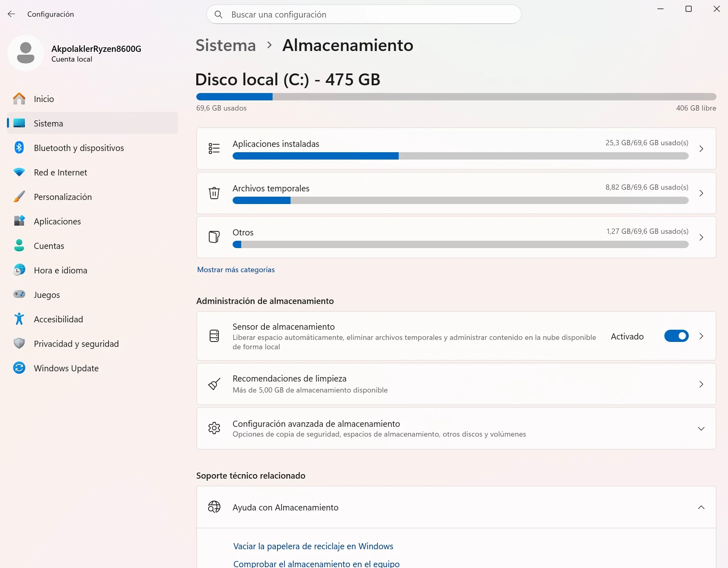Click 'Administración de almacenamiento' heading

[x=265, y=301]
